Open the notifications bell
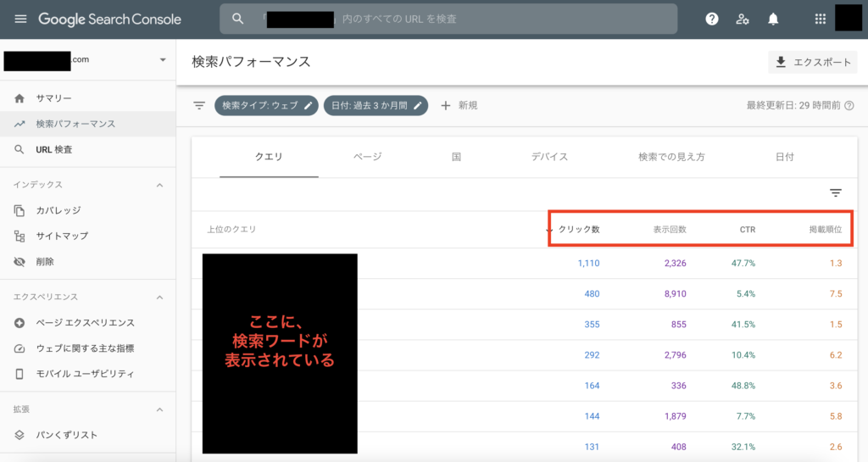 (773, 19)
